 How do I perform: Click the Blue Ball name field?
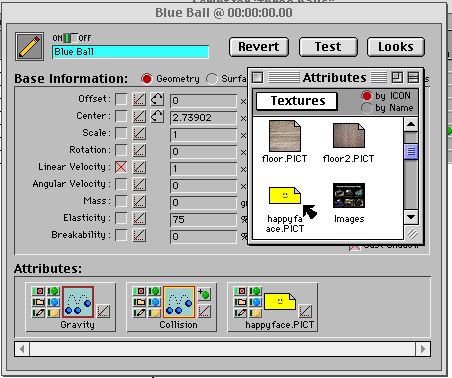[131, 52]
